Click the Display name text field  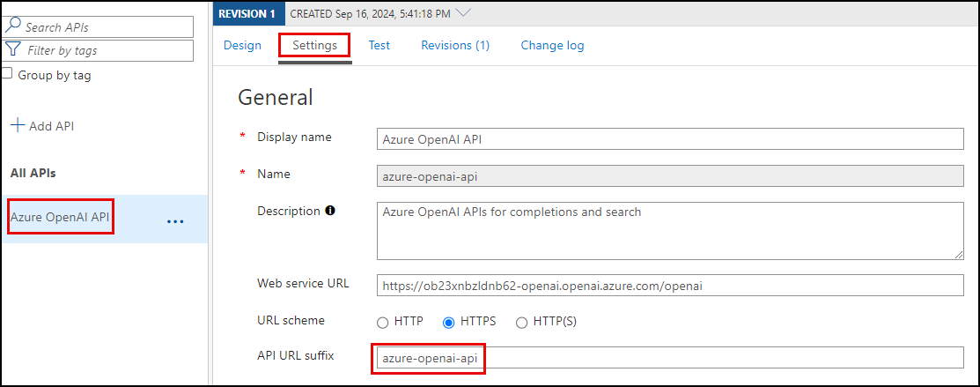pos(670,139)
